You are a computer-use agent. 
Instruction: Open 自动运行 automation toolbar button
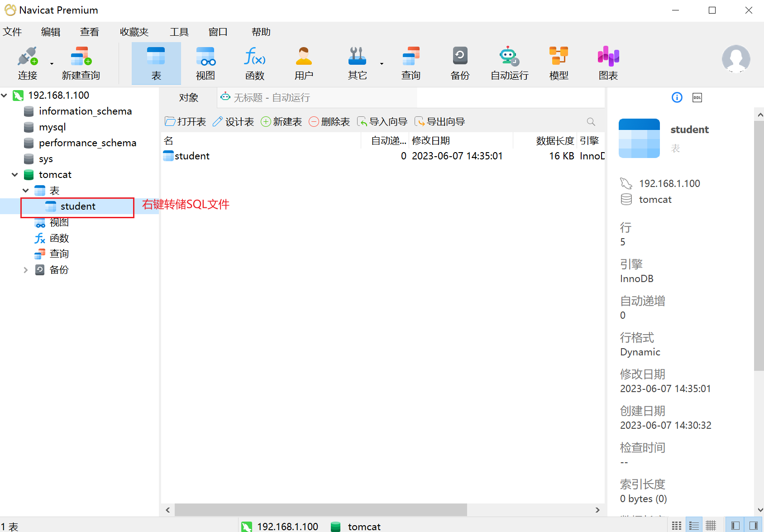tap(510, 63)
